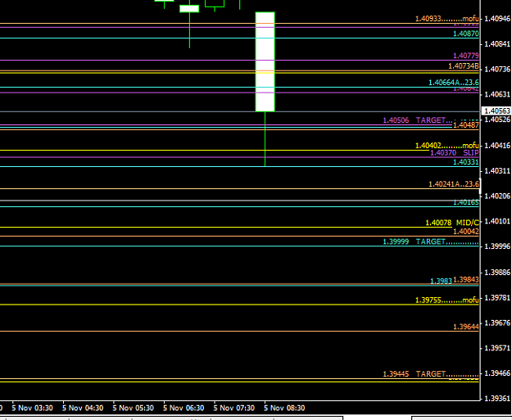The image size is (512, 420).
Task: Click the 5 Nov 06:30 time label
Action: (184, 408)
